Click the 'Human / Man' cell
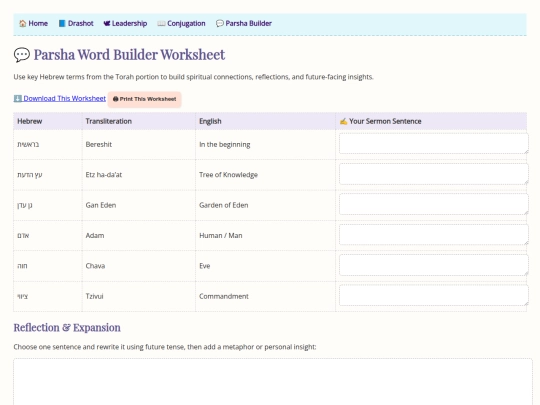The height and width of the screenshot is (405, 540). click(266, 236)
